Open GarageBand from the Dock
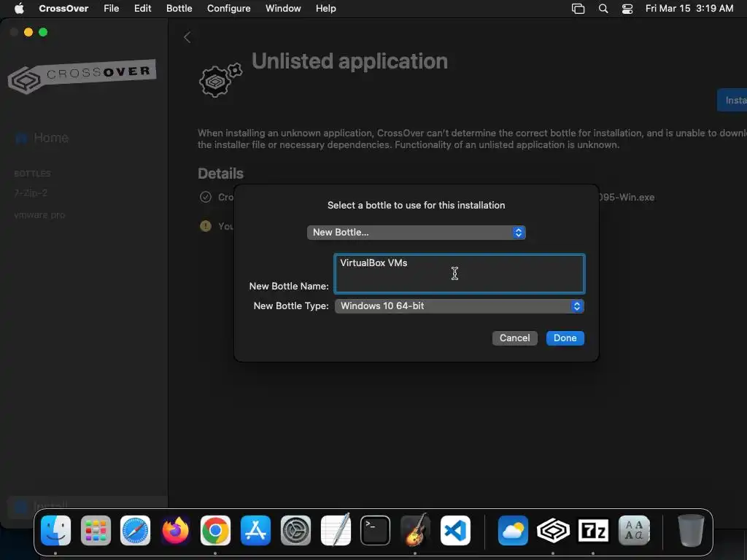The width and height of the screenshot is (747, 560). click(415, 529)
